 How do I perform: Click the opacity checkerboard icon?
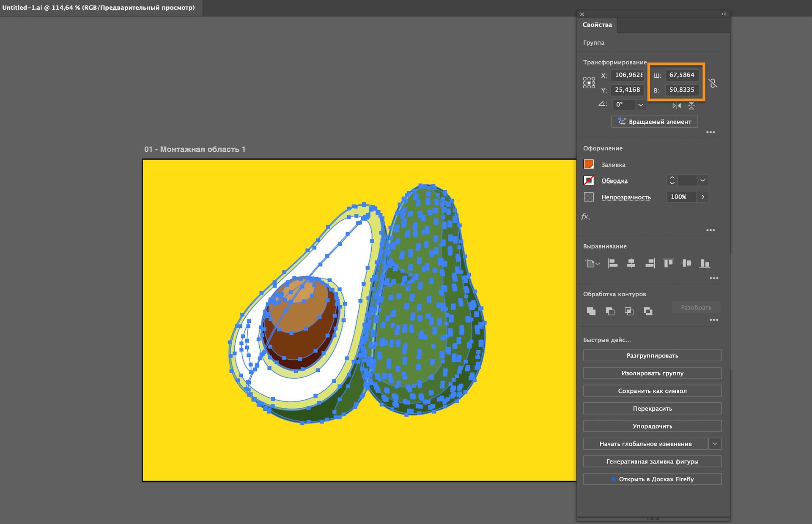tap(589, 197)
